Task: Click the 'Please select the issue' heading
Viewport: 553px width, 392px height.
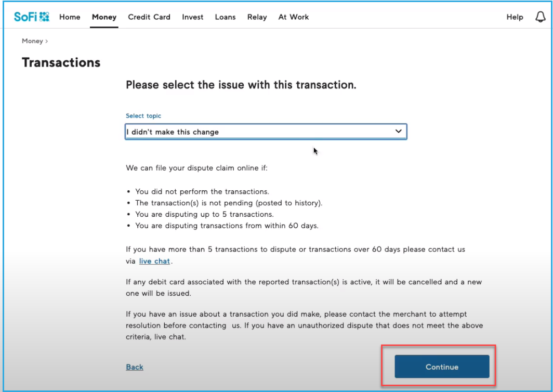Action: [x=241, y=85]
